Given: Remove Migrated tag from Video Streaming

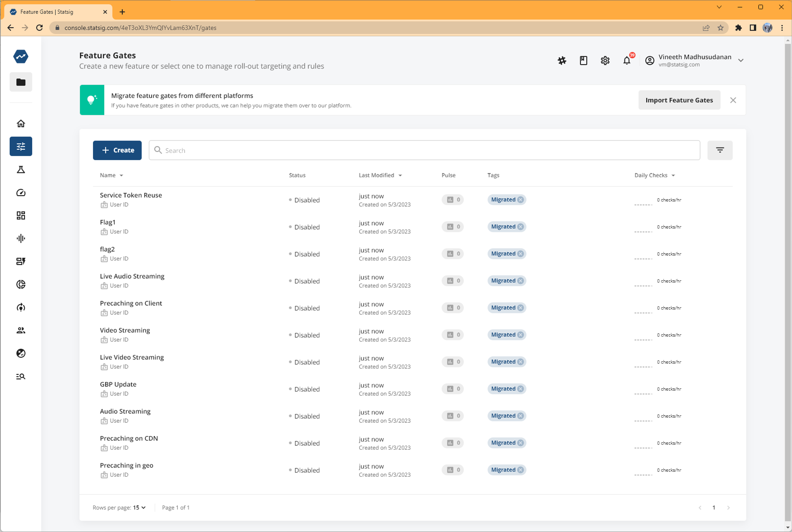Looking at the screenshot, I should pos(520,334).
